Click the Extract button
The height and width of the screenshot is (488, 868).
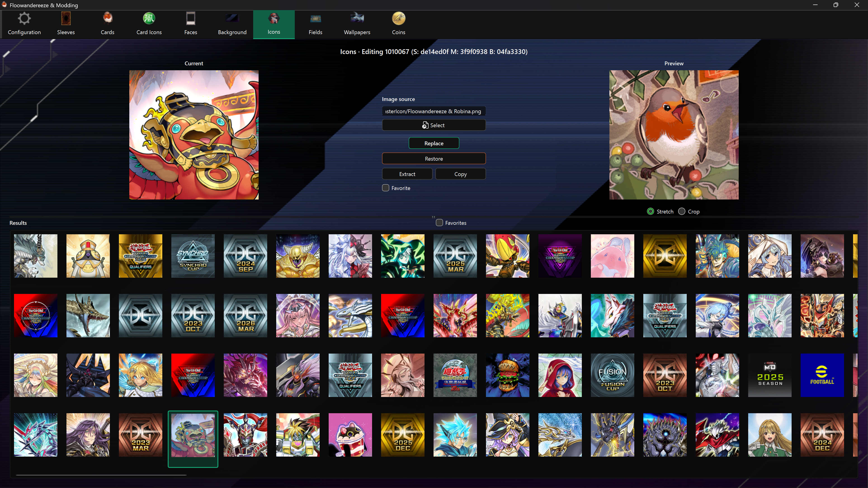[407, 174]
